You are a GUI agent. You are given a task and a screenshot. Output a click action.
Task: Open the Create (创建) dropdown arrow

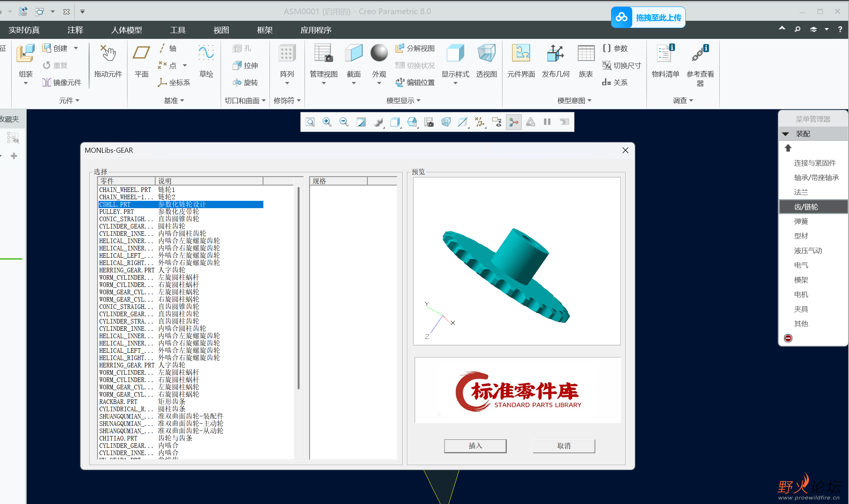click(x=76, y=48)
